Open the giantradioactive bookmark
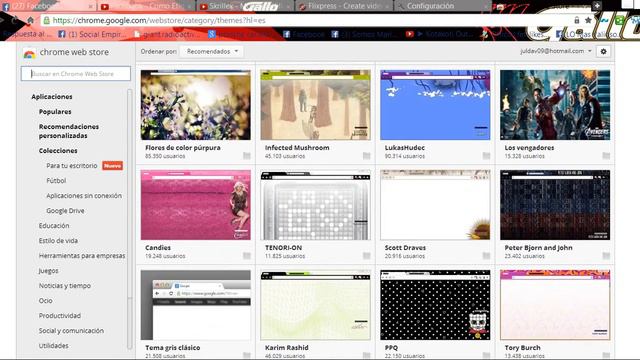Screen dimensions: 640x360 tap(167, 34)
